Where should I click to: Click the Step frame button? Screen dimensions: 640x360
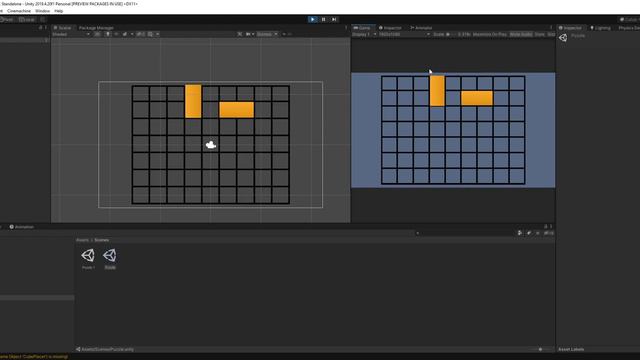[334, 19]
